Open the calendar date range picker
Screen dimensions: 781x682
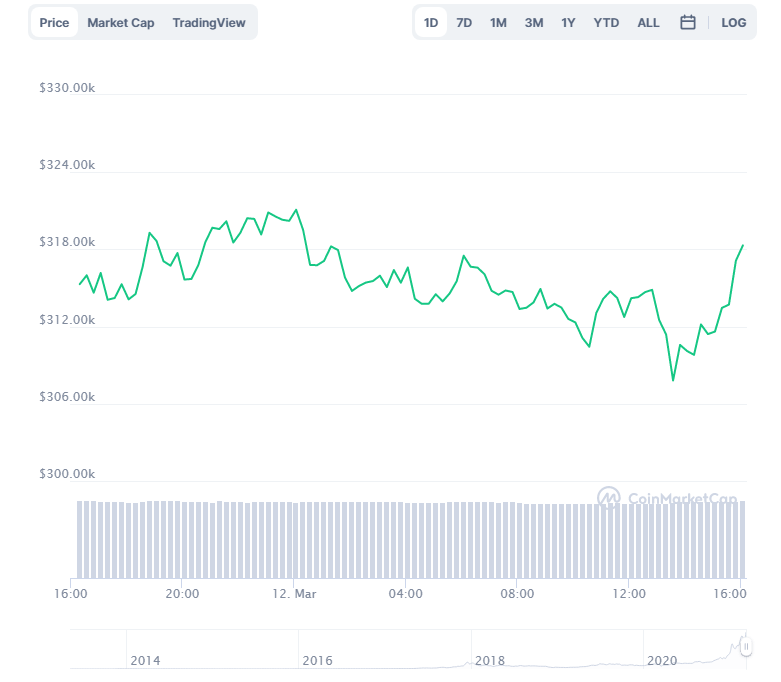click(x=687, y=22)
